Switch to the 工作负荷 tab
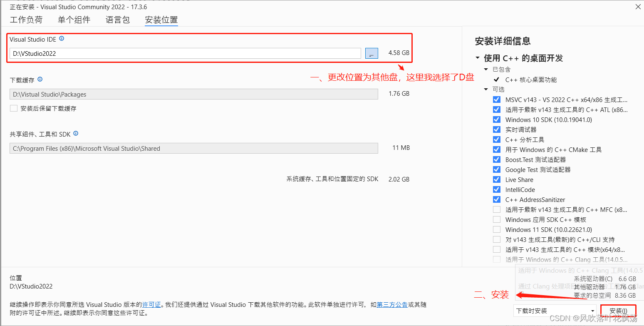 tap(26, 20)
